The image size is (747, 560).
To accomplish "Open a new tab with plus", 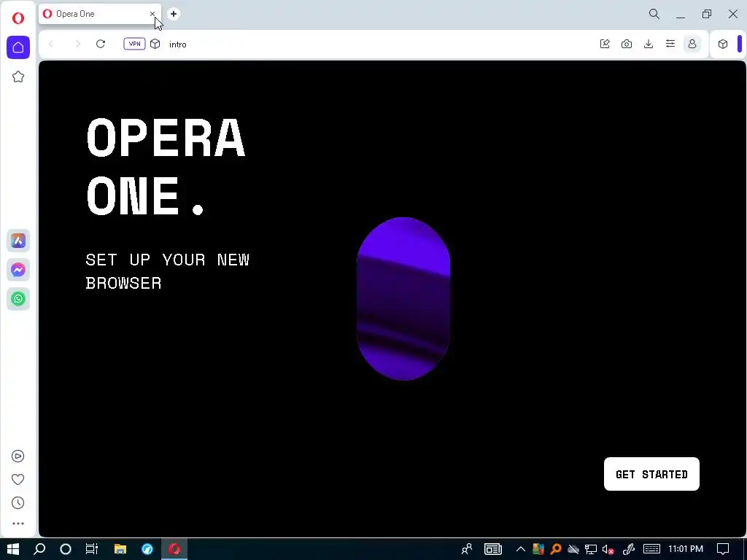I will point(174,14).
